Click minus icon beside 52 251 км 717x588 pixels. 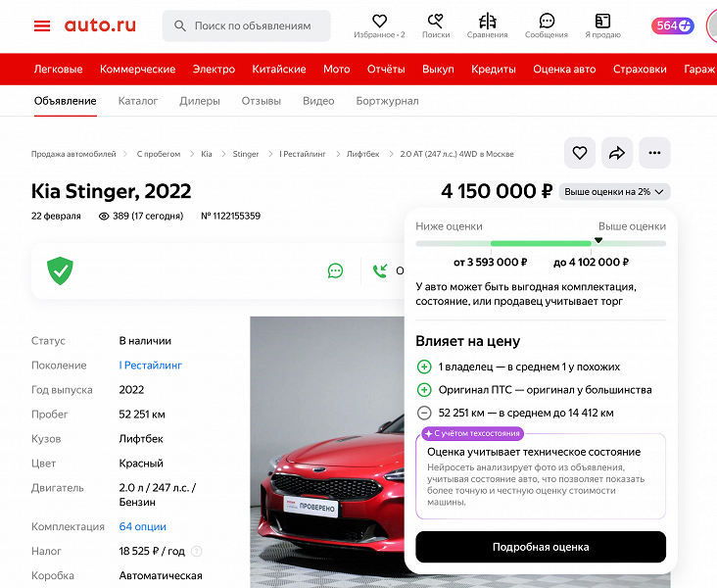pyautogui.click(x=424, y=413)
